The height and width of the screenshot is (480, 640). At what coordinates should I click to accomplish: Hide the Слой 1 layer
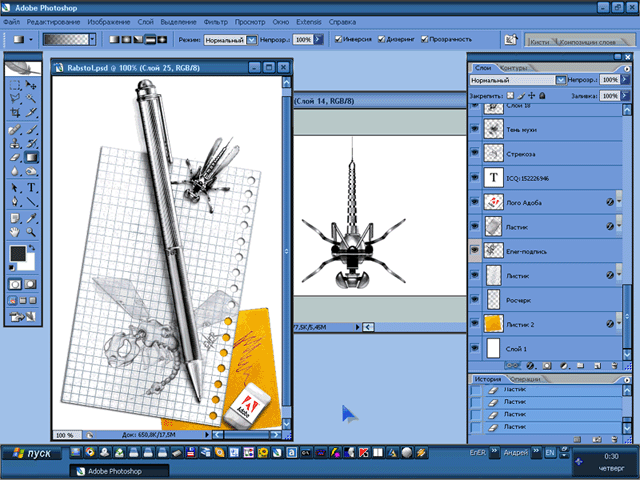click(475, 348)
